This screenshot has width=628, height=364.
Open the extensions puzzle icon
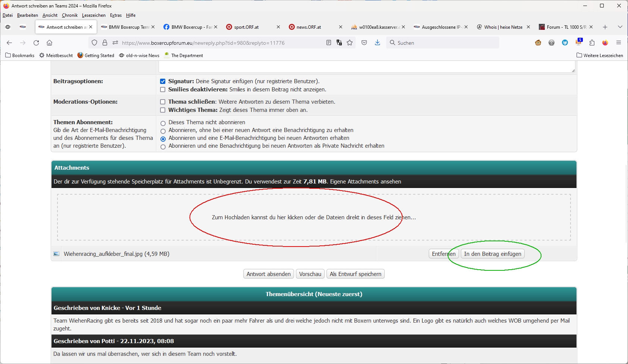tap(592, 43)
